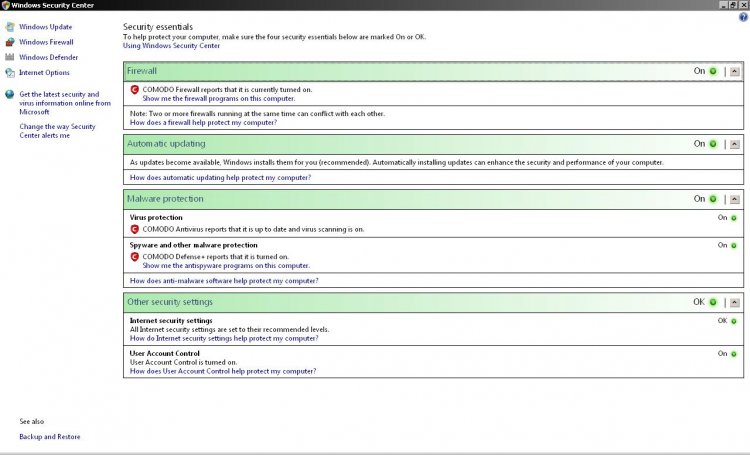Click the Windows Defender sidebar icon
750x455 pixels.
(x=10, y=57)
